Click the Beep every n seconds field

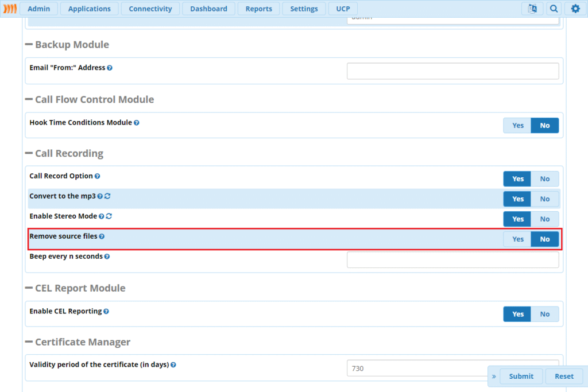point(452,260)
